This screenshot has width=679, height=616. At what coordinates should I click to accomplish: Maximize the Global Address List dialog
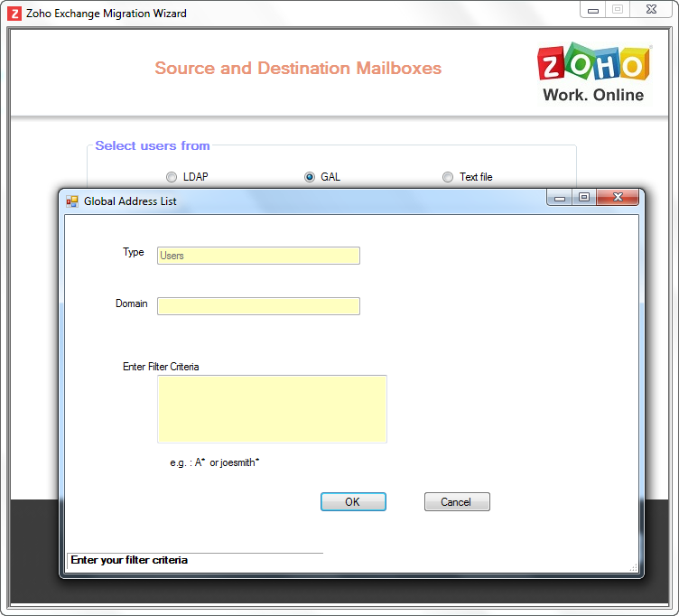[x=584, y=198]
